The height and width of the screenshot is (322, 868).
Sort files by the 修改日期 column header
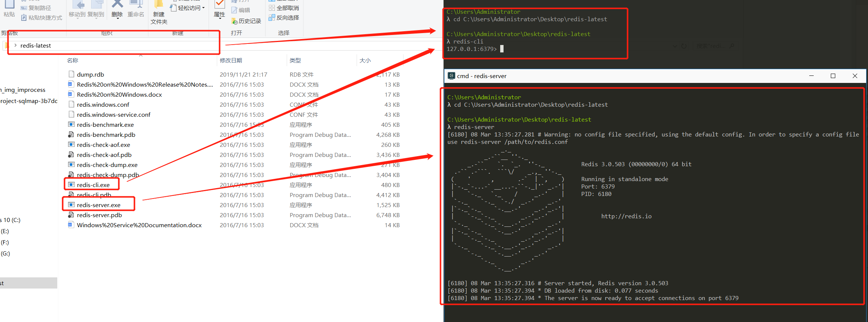click(231, 60)
